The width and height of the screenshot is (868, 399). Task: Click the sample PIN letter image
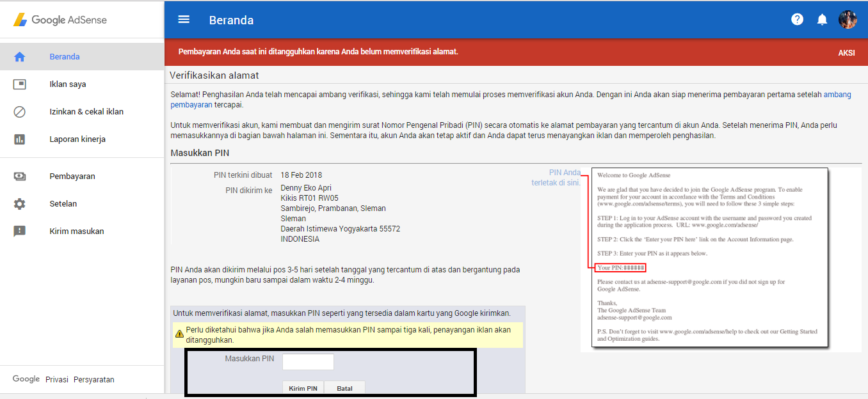pyautogui.click(x=709, y=258)
